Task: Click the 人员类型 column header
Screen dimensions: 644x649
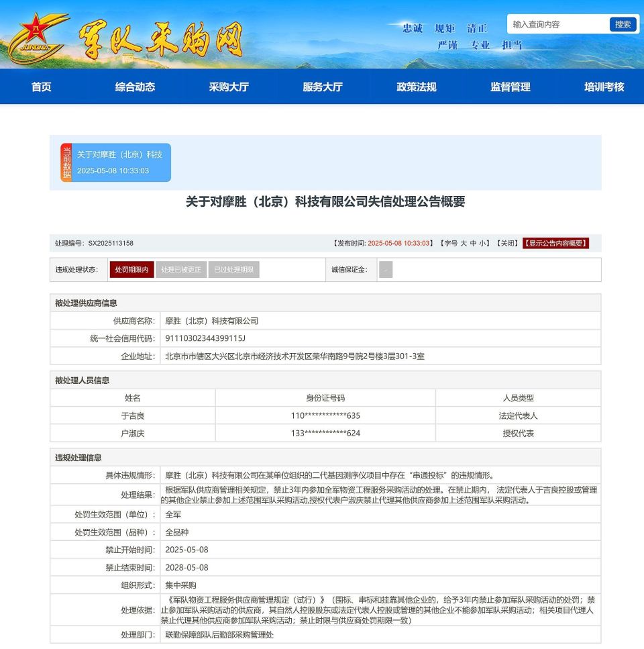Action: [x=519, y=398]
